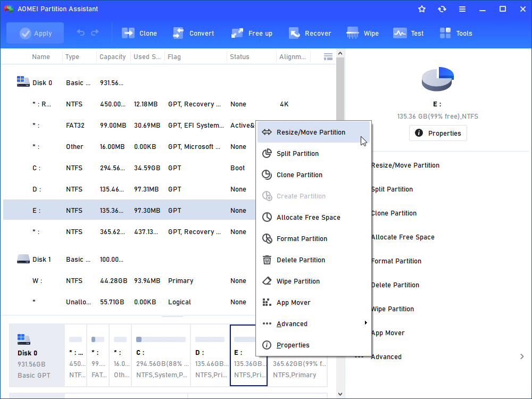Select the E: partition row
Viewport: 532px width, 399px height.
point(129,210)
